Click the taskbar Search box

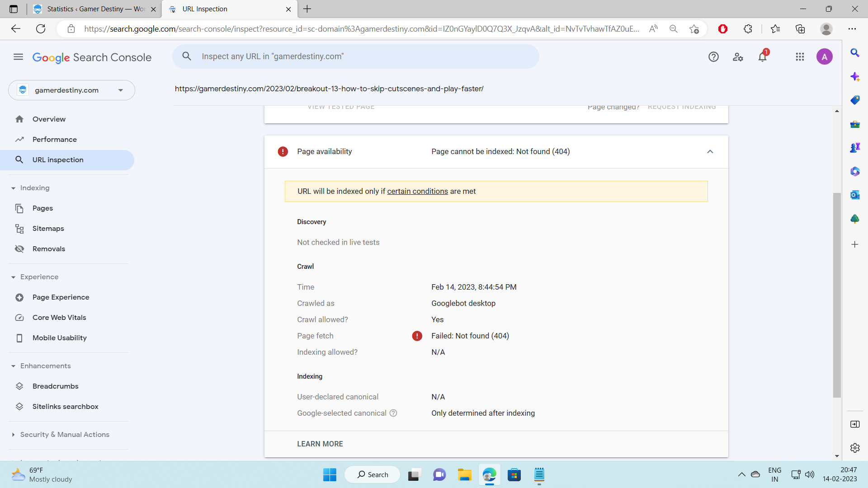(373, 474)
